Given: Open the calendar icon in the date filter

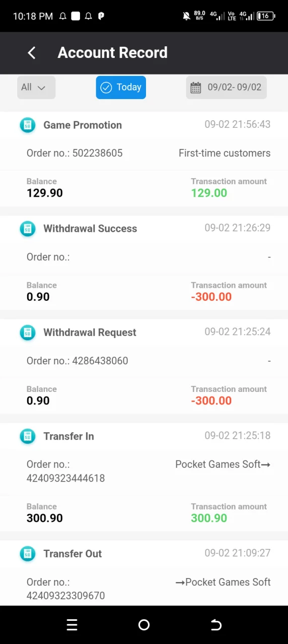Looking at the screenshot, I should [196, 88].
